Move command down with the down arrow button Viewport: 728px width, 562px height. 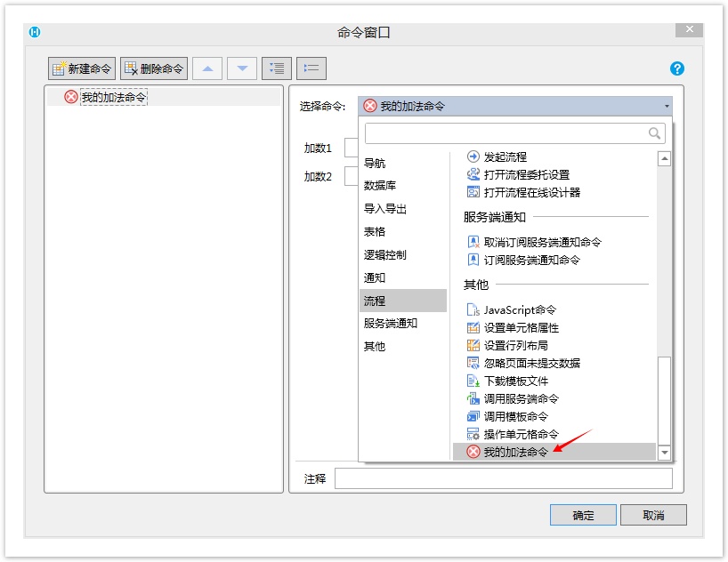(242, 68)
